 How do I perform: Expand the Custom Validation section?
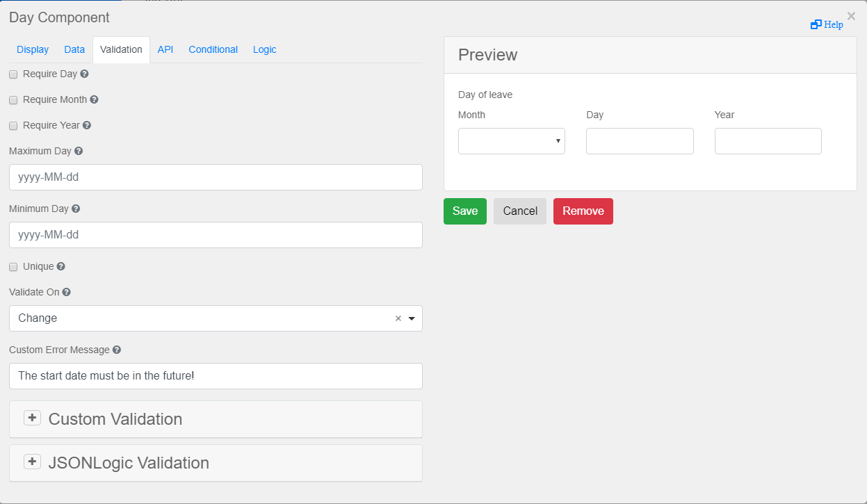[x=32, y=417]
